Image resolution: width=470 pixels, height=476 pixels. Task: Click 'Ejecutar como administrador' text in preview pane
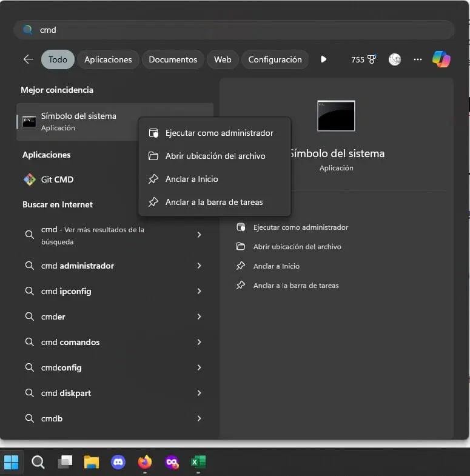coord(301,227)
